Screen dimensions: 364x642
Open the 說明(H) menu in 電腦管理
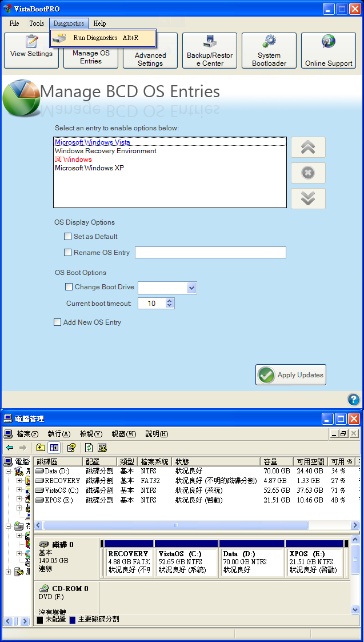[157, 433]
